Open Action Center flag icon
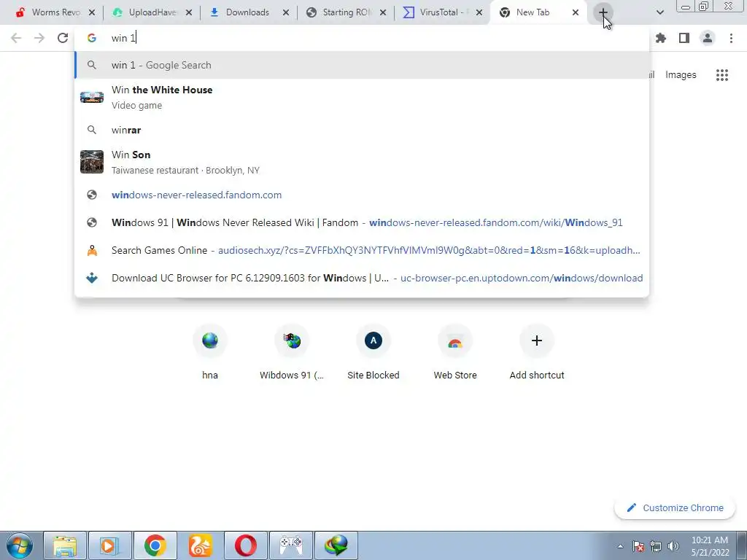 [x=638, y=546]
